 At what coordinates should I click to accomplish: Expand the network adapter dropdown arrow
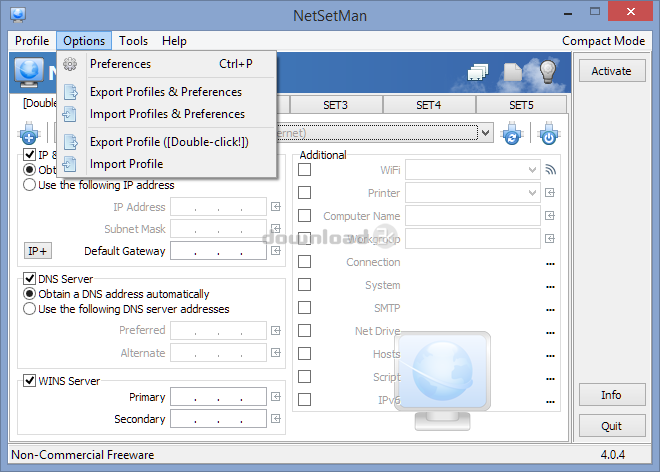[485, 133]
